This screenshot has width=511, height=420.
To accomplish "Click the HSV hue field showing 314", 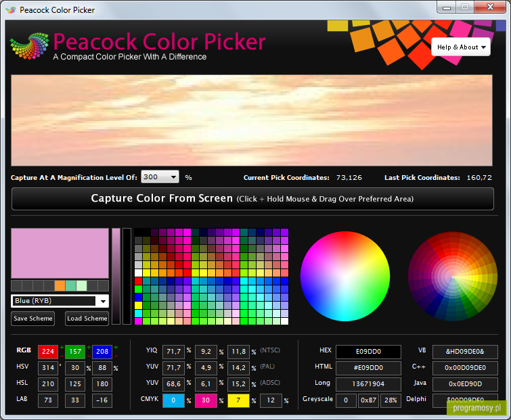I will [48, 368].
